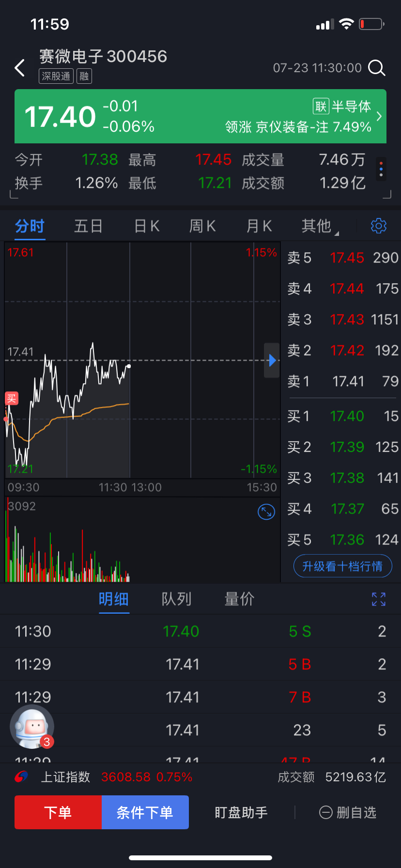This screenshot has width=401, height=868.
Task: Tap 卖1 price 17.41 row
Action: click(342, 382)
